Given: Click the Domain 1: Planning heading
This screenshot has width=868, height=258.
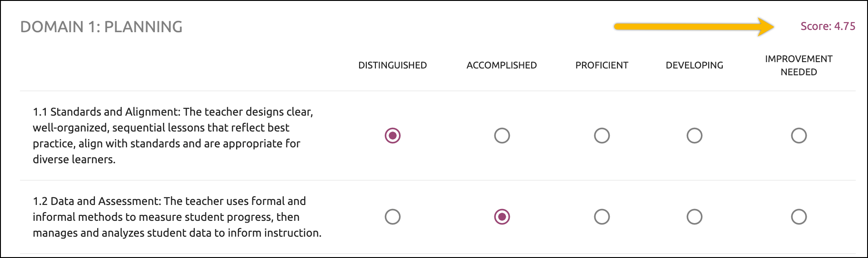Looking at the screenshot, I should pyautogui.click(x=101, y=27).
